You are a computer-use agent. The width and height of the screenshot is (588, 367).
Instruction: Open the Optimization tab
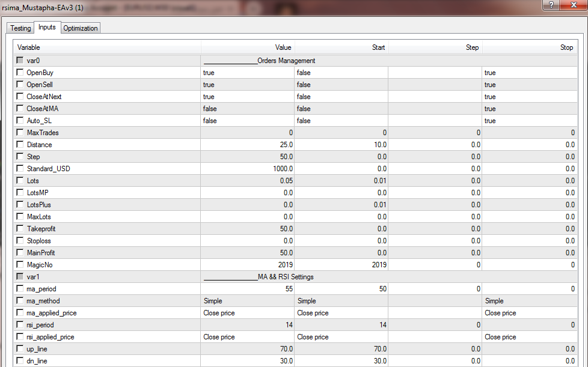[x=81, y=28]
